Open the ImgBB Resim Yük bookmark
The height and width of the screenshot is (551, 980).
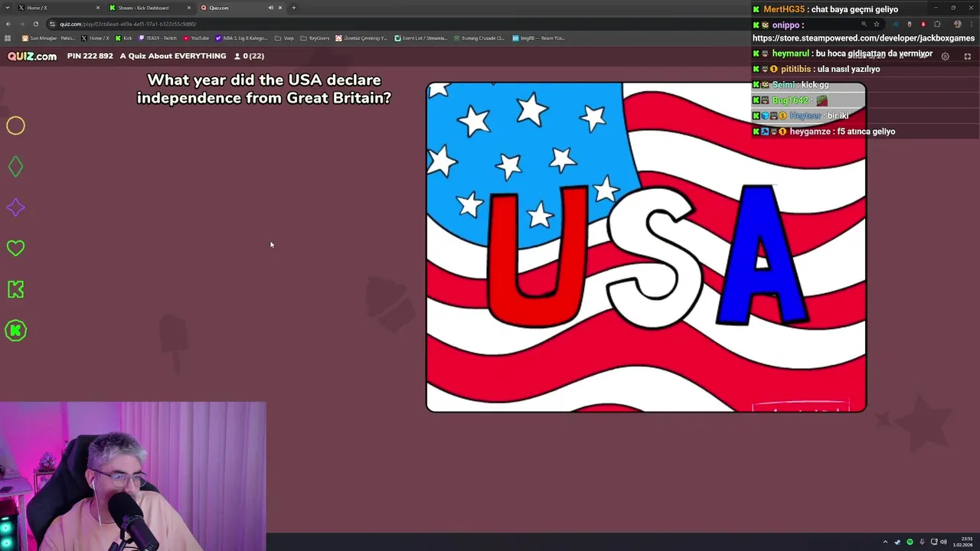coord(538,38)
